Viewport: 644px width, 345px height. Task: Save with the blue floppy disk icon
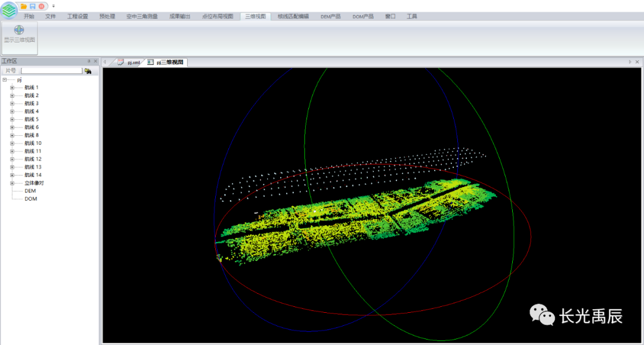(x=32, y=6)
